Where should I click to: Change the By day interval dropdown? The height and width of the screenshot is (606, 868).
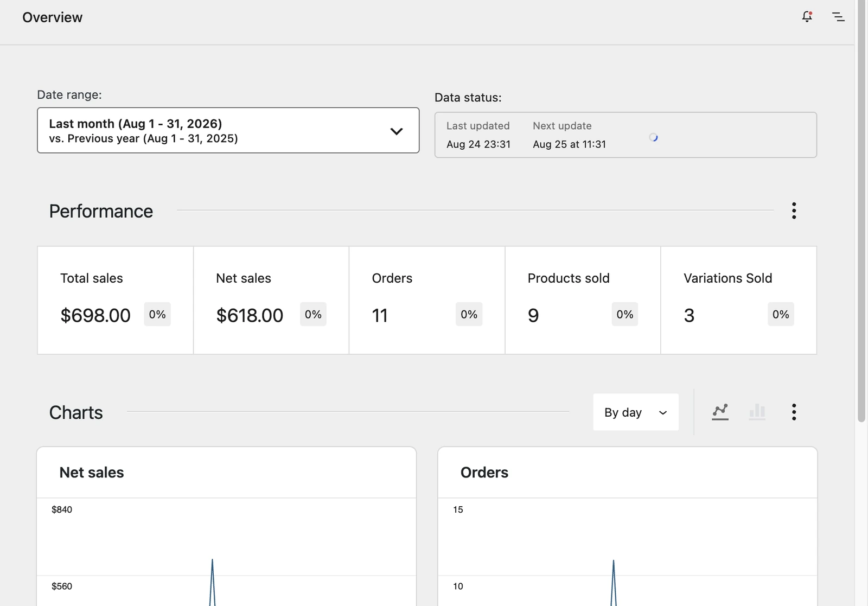[636, 412]
